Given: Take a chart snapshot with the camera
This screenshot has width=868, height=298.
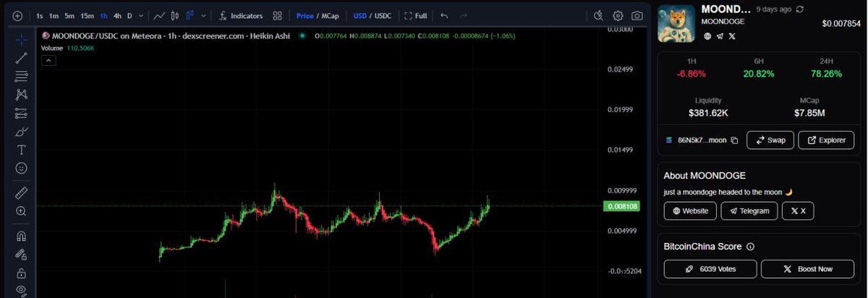Looking at the screenshot, I should [x=637, y=15].
